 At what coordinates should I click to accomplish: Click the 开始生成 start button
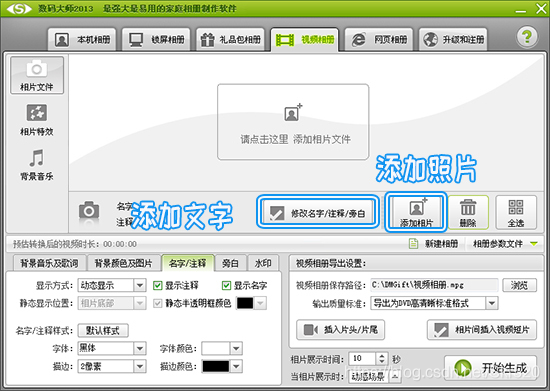[x=490, y=368]
